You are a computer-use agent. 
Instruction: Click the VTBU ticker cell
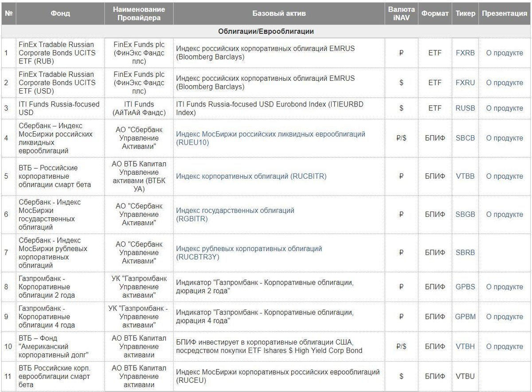click(465, 376)
